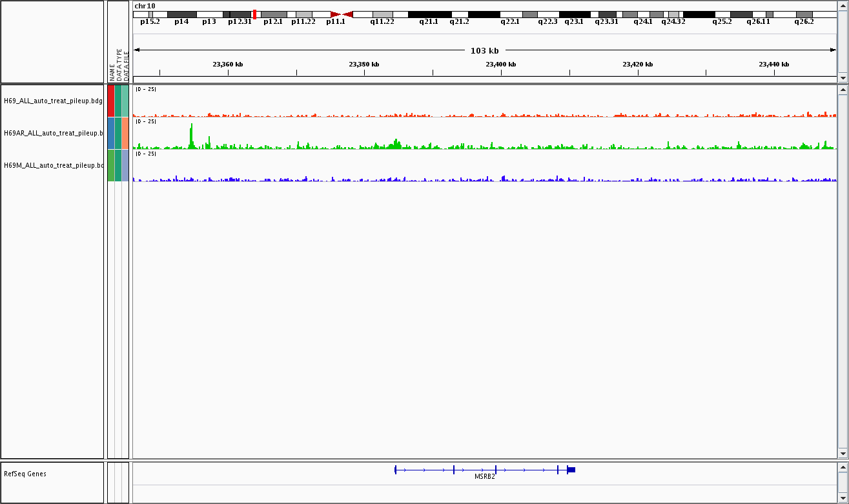Click the red NAME swatch of H69 track

(111, 101)
